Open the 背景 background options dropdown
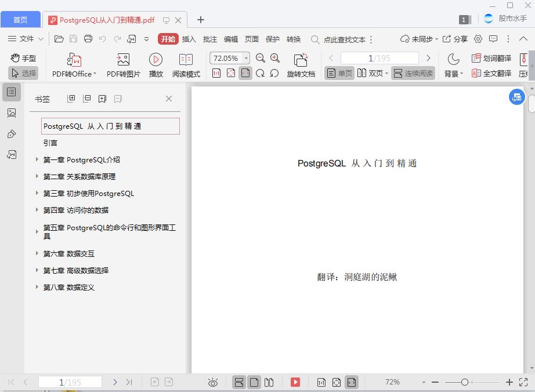Viewport: 535px width, 392px height. (452, 74)
